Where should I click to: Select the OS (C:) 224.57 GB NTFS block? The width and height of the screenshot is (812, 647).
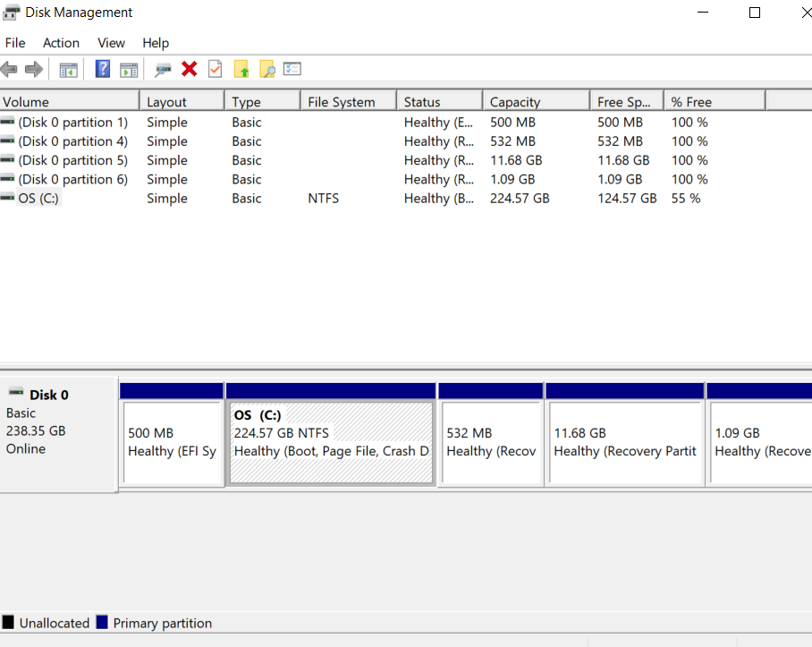click(x=332, y=442)
